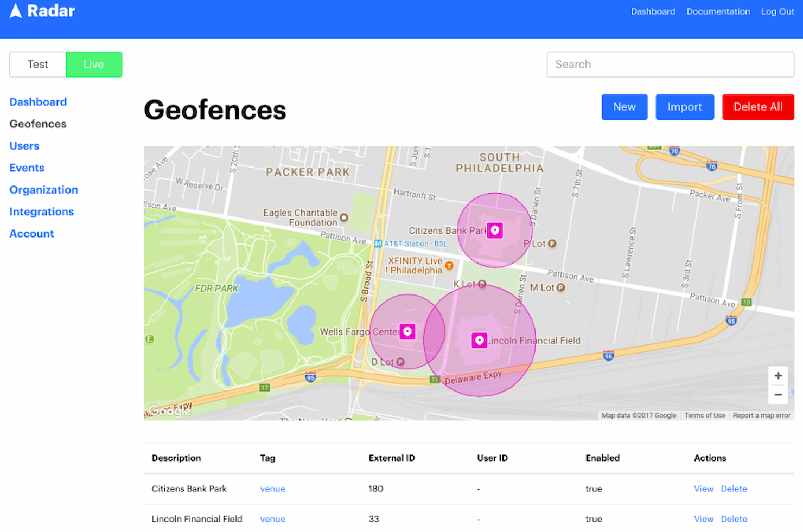Open the Geofences section in the sidebar
This screenshot has width=803, height=532.
point(37,124)
